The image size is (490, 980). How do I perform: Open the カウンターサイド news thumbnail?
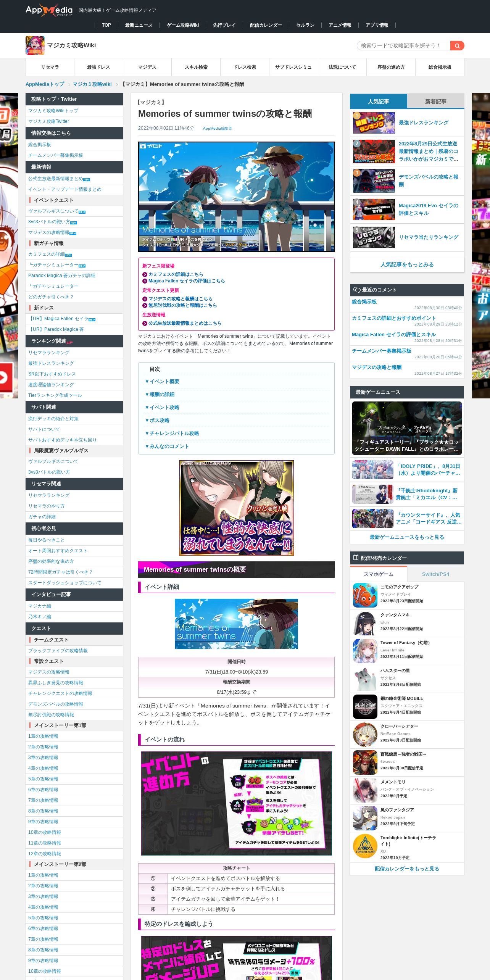click(x=373, y=518)
